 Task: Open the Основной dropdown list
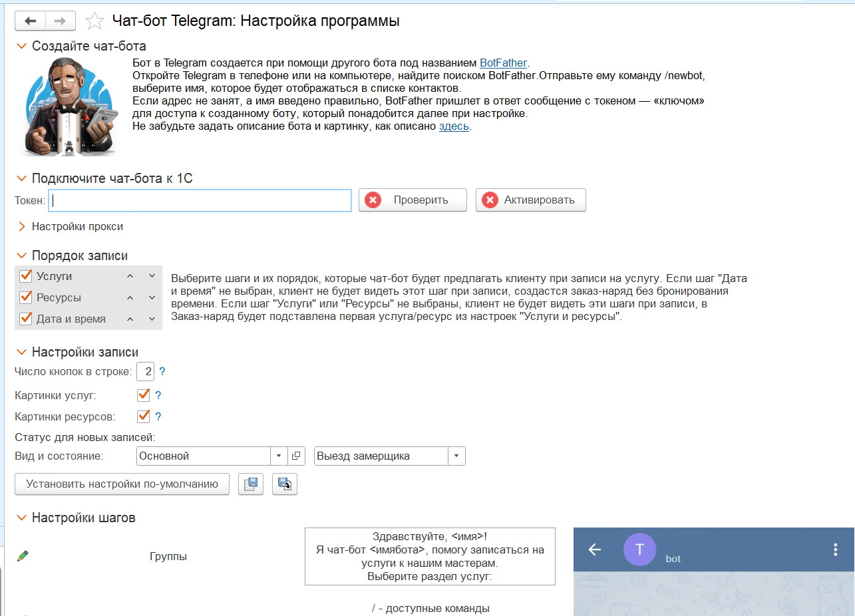click(x=279, y=456)
